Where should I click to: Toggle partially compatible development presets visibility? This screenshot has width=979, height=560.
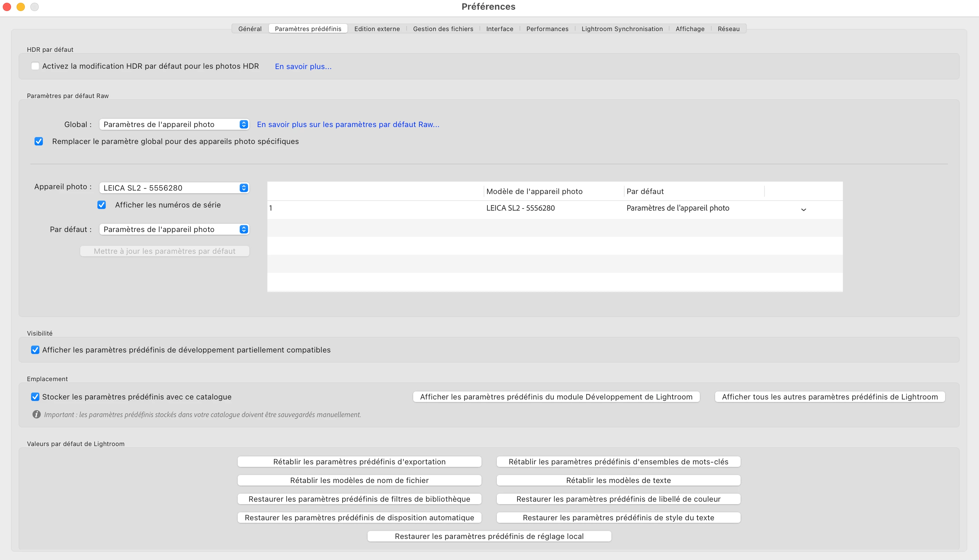[x=35, y=350]
